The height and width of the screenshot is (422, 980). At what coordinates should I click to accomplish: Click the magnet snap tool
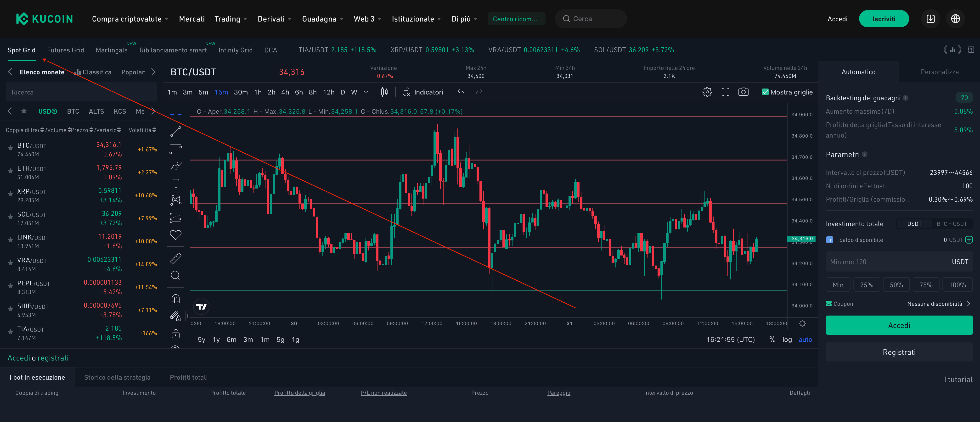[175, 299]
